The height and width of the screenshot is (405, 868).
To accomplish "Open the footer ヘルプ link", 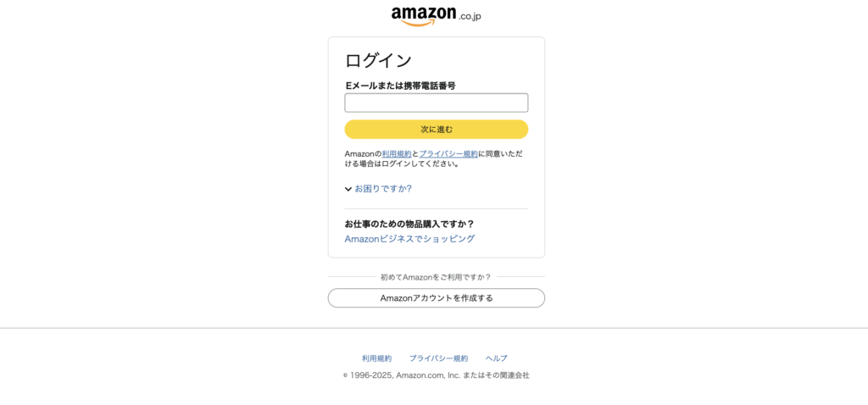I will (497, 358).
